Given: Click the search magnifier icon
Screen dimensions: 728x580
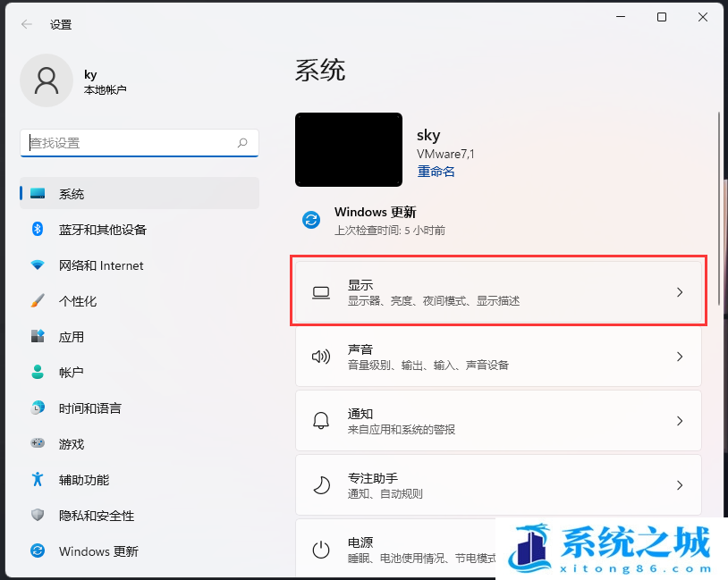Looking at the screenshot, I should (x=242, y=143).
